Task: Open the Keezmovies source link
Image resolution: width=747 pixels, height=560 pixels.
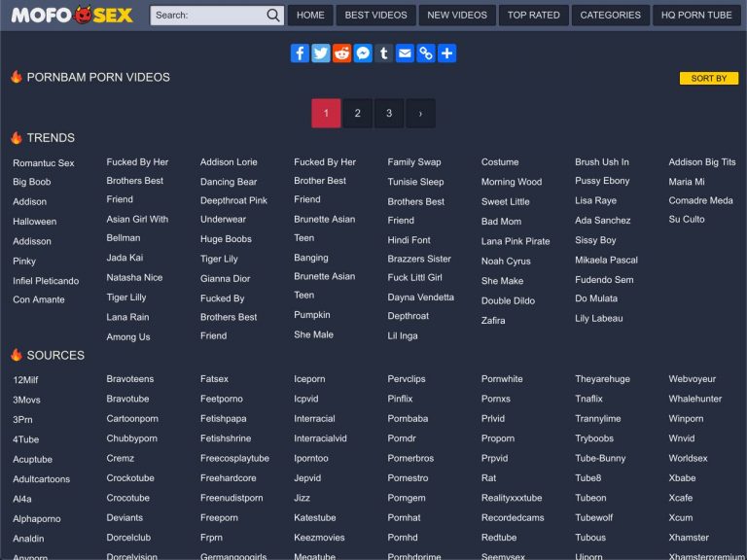Action: [x=319, y=537]
